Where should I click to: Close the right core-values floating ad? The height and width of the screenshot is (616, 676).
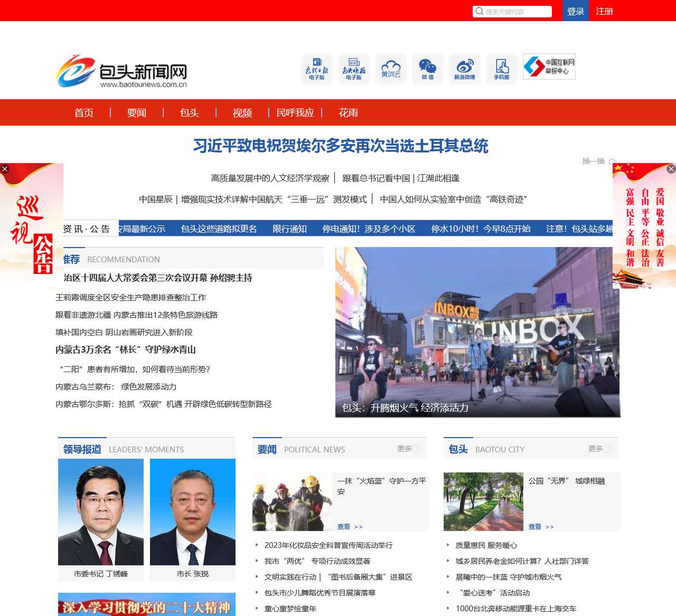(671, 169)
